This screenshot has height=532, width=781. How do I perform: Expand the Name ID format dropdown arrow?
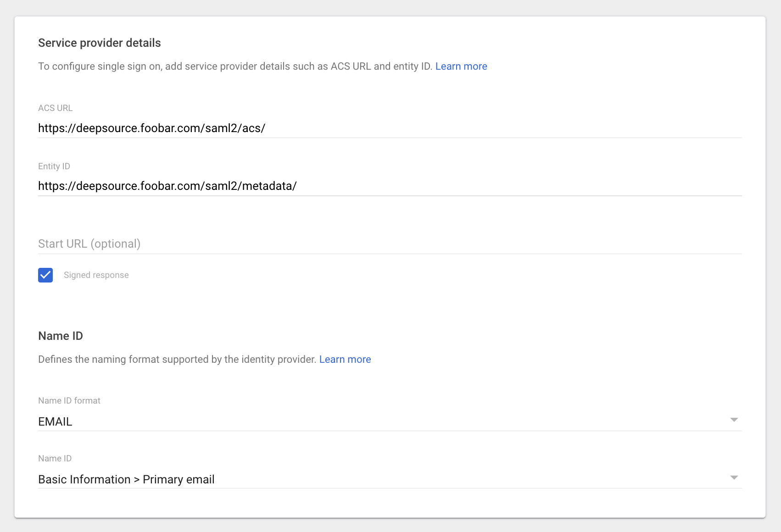click(x=734, y=420)
